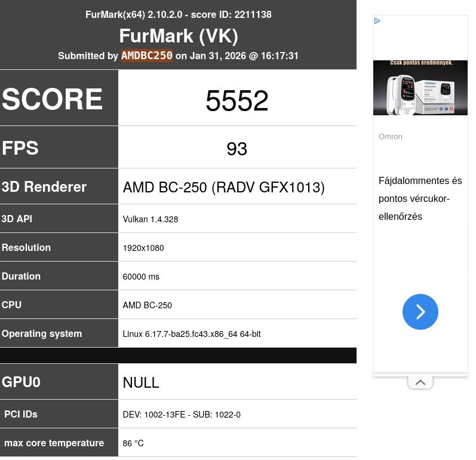Click the Duration label cell
This screenshot has width=476, height=460.
tap(59, 276)
